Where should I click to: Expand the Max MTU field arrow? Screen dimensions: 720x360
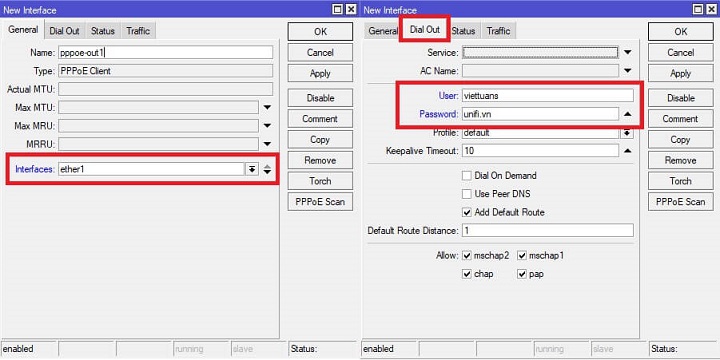[267, 107]
